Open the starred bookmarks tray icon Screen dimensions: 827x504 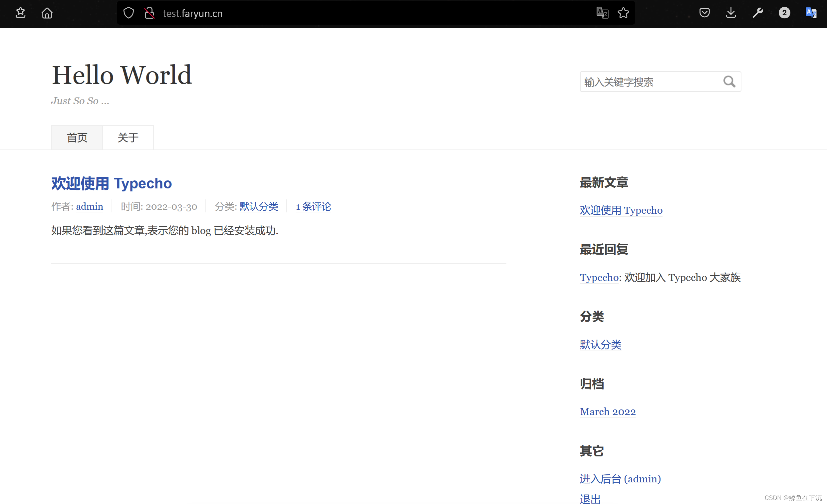click(x=20, y=13)
